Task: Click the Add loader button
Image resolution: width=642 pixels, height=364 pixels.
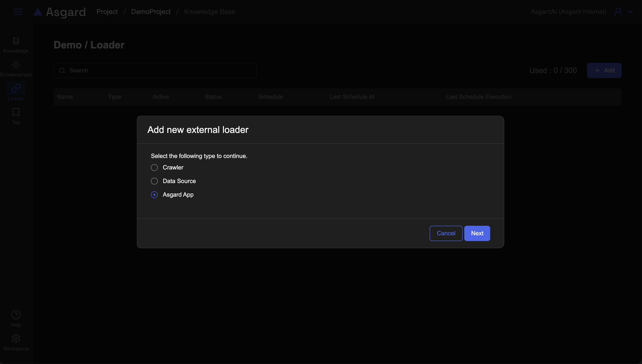Action: coord(604,71)
